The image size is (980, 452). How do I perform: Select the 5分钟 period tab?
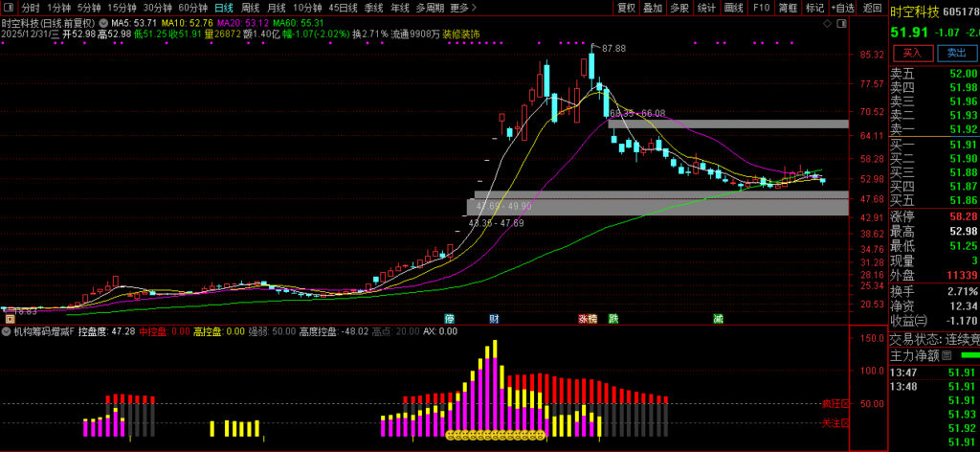pos(89,8)
